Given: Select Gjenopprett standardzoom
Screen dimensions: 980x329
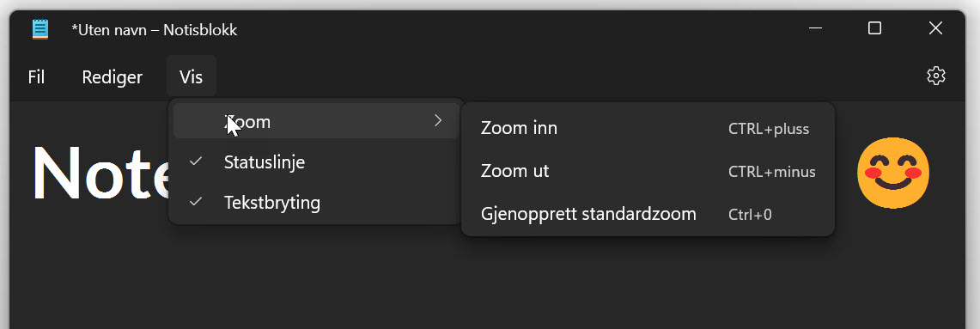Looking at the screenshot, I should click(648, 214).
